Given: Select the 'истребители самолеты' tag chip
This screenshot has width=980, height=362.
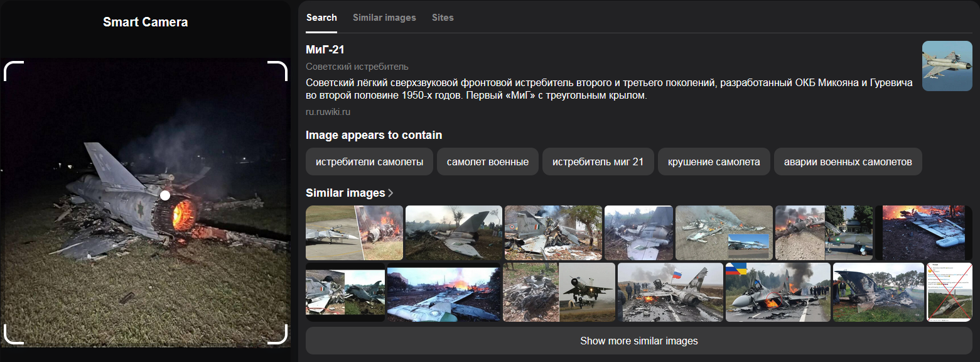Looking at the screenshot, I should point(369,162).
